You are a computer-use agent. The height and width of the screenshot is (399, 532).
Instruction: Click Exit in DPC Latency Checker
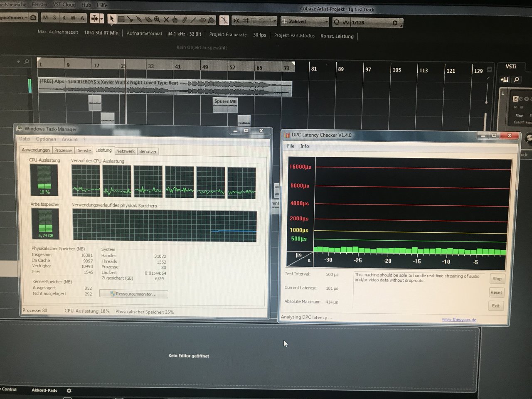(496, 306)
